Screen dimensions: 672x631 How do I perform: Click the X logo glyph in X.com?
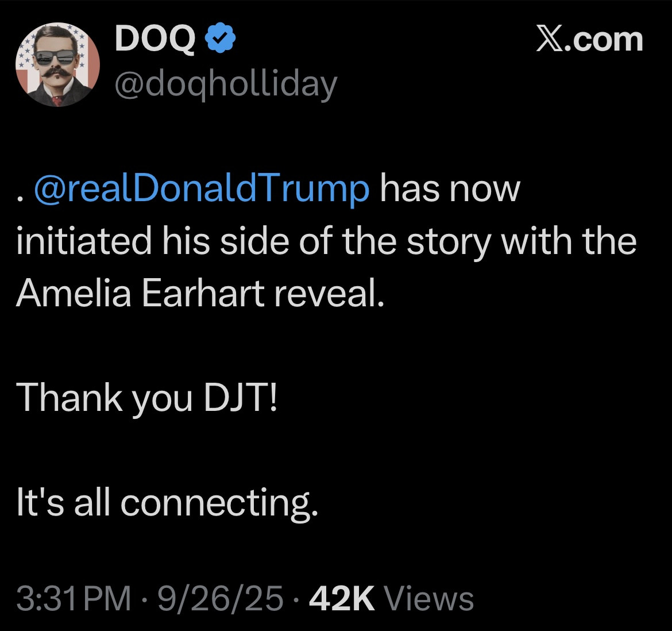[549, 40]
